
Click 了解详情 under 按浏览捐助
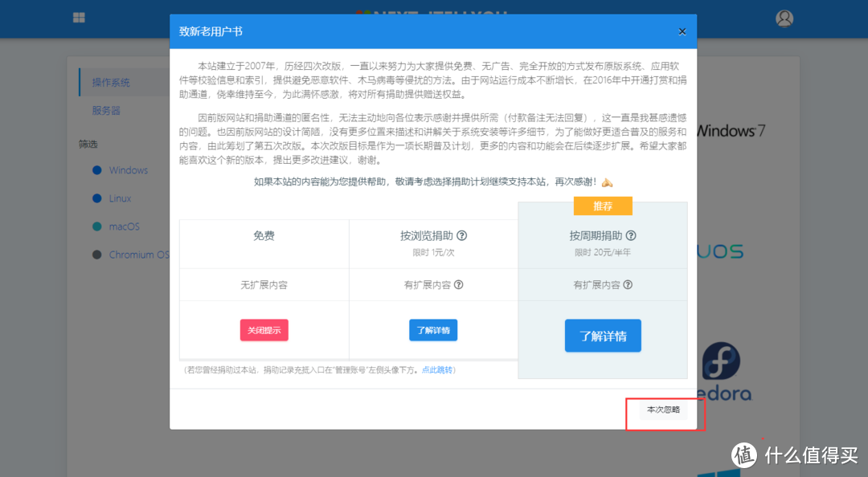(433, 330)
